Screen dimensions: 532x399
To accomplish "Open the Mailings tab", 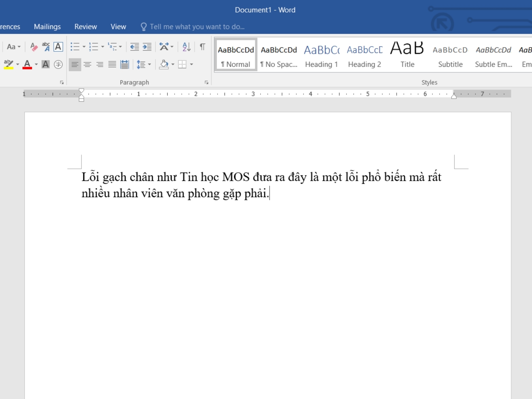I will click(x=47, y=27).
